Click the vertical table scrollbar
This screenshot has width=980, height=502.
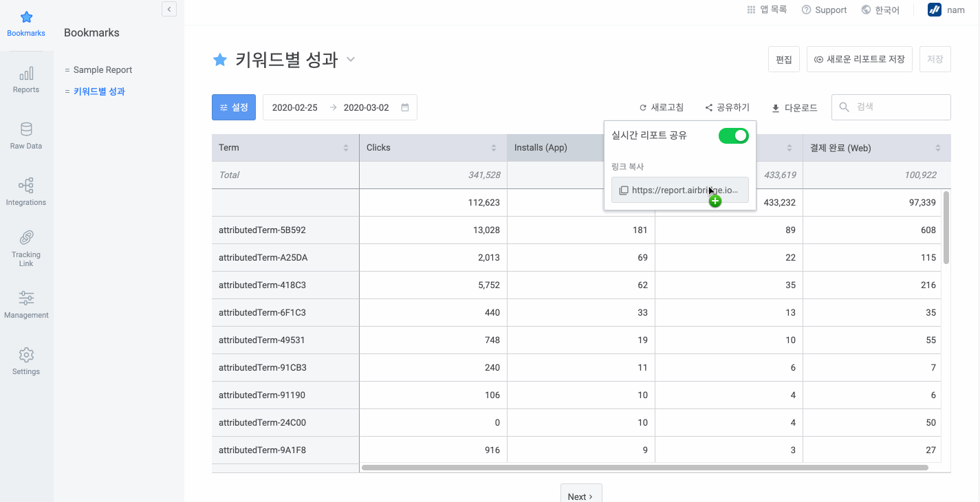(946, 228)
